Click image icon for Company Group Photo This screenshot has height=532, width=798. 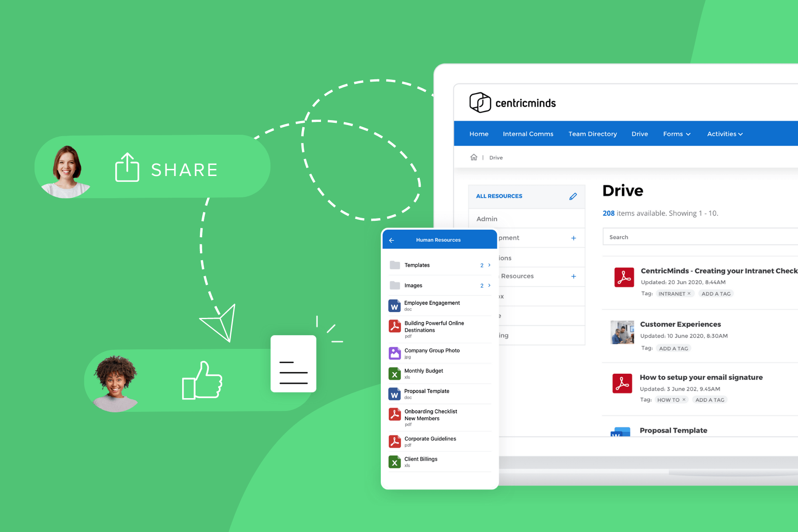click(x=395, y=353)
